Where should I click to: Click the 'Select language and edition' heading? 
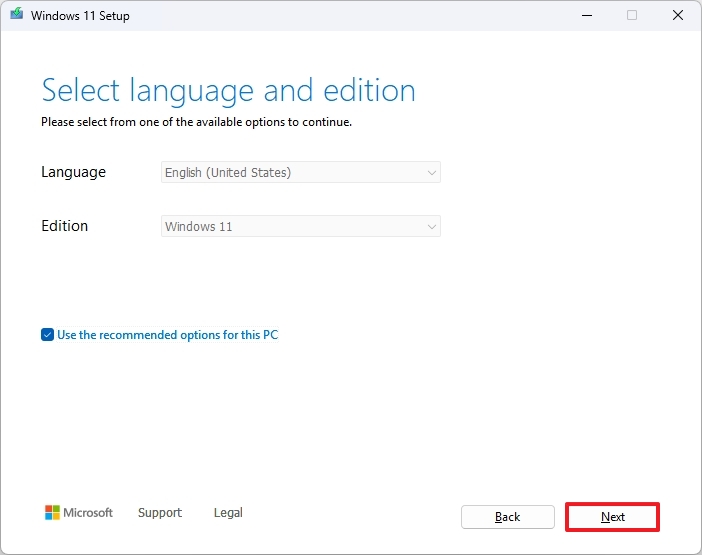(228, 90)
